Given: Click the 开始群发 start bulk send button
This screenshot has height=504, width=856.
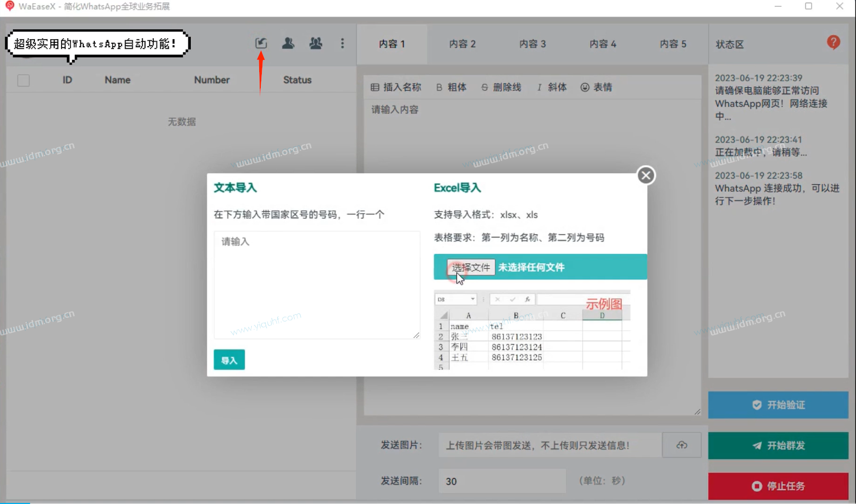Looking at the screenshot, I should (778, 446).
